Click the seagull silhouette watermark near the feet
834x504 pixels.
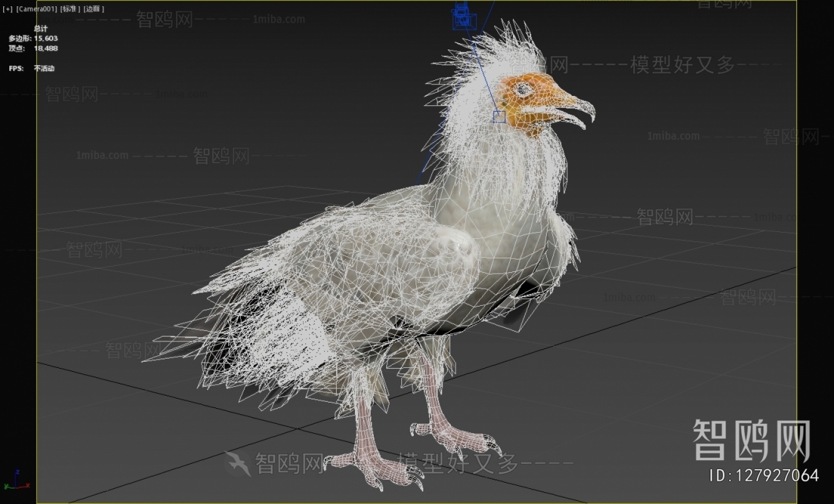point(239,462)
